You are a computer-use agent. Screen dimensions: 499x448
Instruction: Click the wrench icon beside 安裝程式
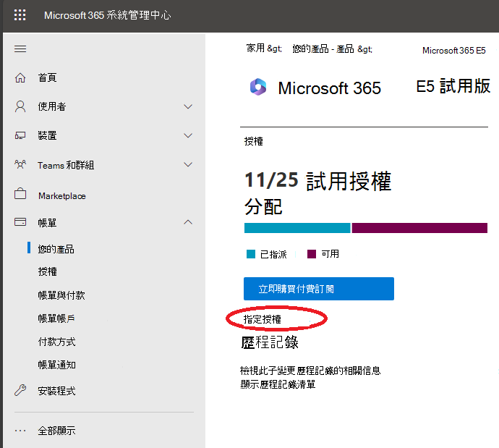point(20,390)
